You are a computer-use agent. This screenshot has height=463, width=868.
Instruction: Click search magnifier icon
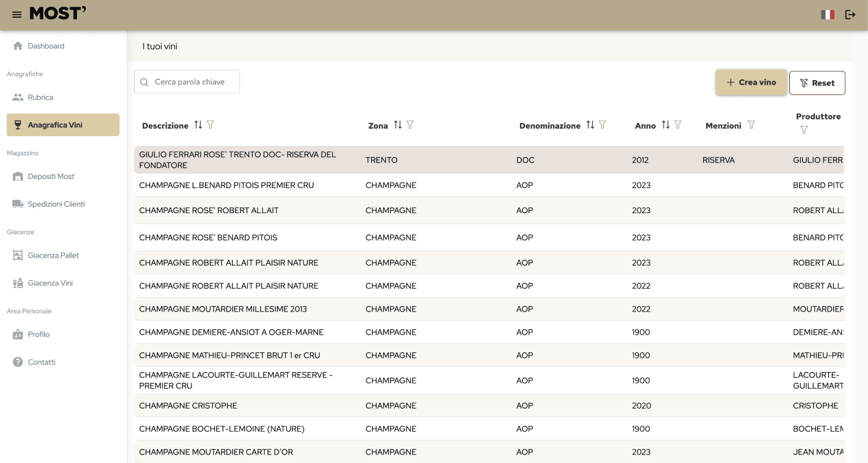(145, 82)
